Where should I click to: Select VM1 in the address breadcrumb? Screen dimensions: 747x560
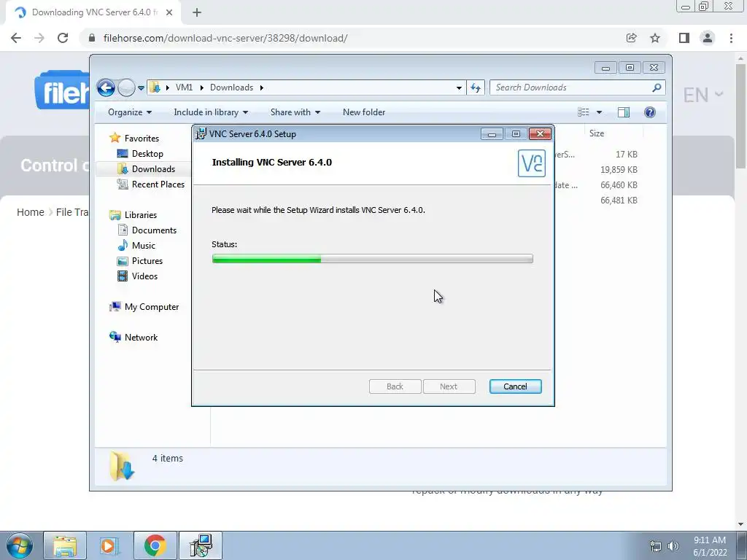184,87
